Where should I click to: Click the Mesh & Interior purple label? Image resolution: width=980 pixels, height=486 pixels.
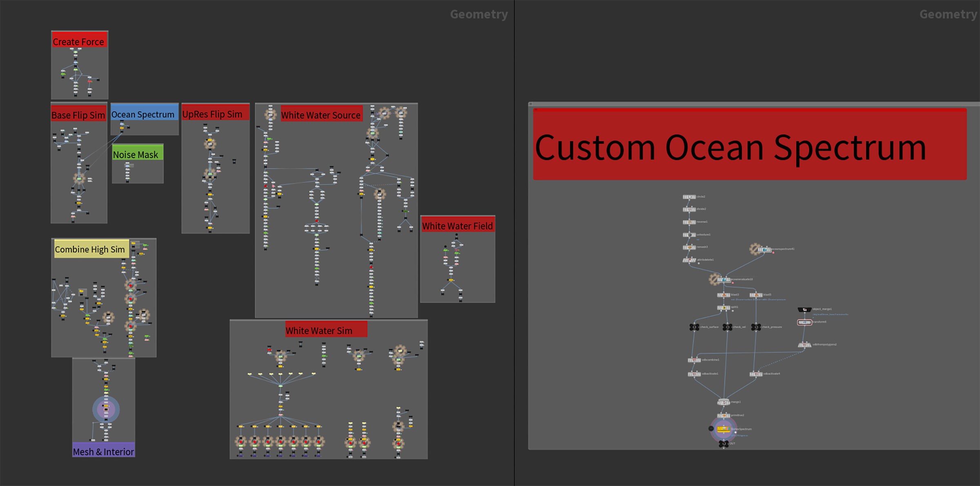tap(103, 452)
